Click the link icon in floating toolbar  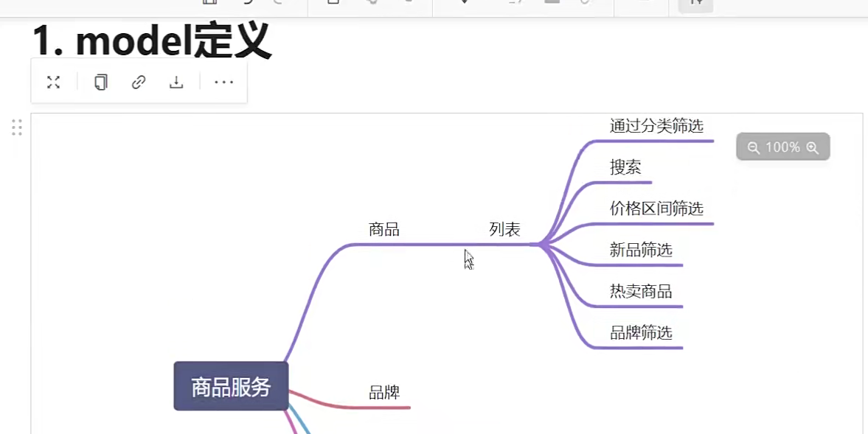tap(139, 83)
